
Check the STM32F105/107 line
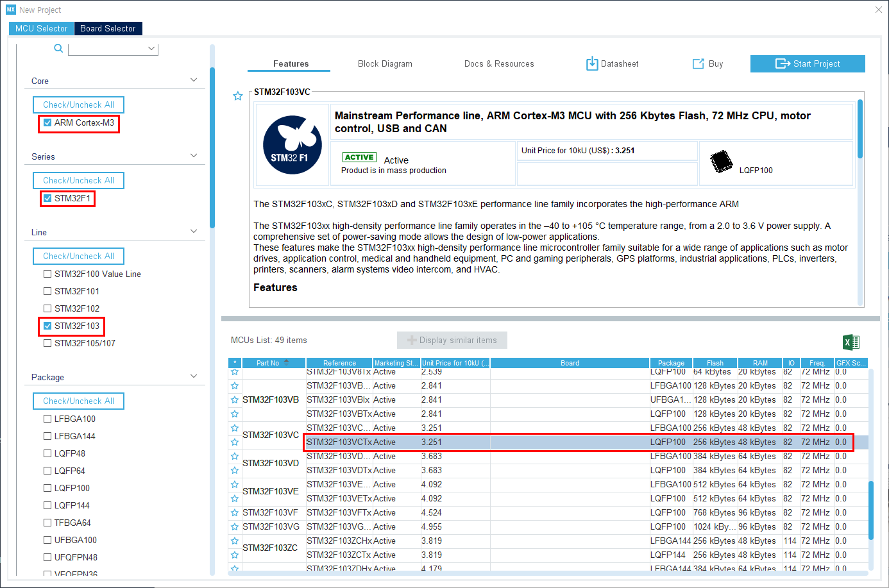pyautogui.click(x=47, y=343)
